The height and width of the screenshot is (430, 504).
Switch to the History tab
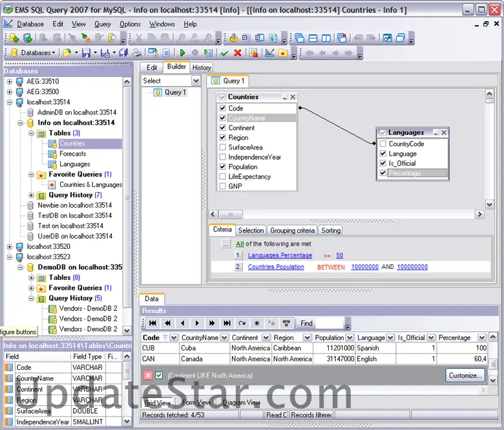pyautogui.click(x=202, y=67)
